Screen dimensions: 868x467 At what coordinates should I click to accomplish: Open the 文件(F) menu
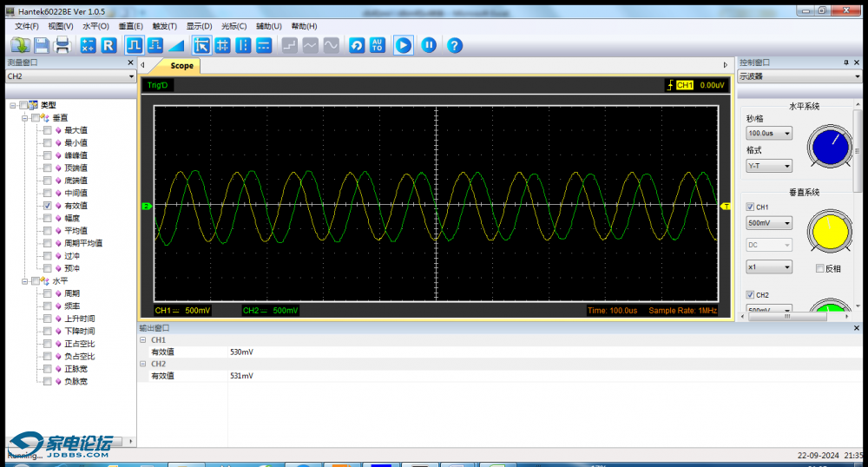[x=27, y=26]
